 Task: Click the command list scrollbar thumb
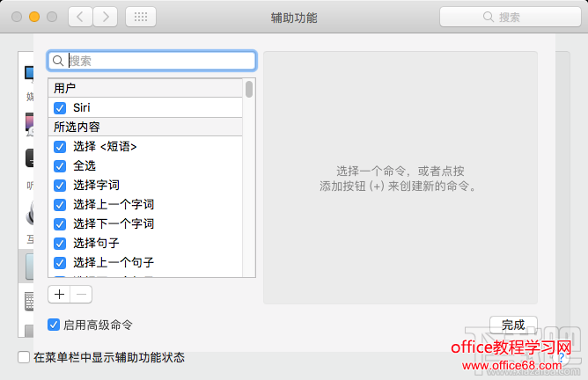[249, 89]
